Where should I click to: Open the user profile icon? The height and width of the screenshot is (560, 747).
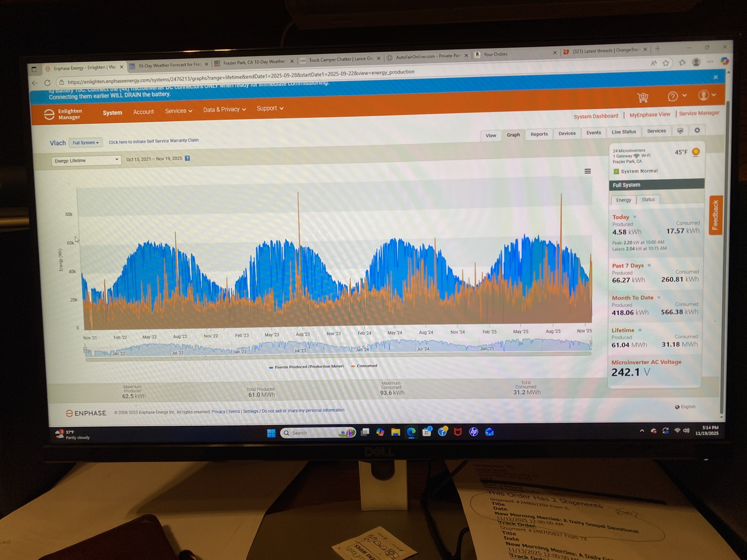click(x=703, y=95)
